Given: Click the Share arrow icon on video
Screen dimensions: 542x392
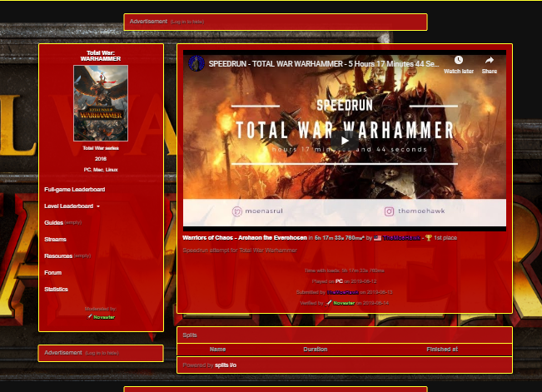Looking at the screenshot, I should click(x=489, y=60).
